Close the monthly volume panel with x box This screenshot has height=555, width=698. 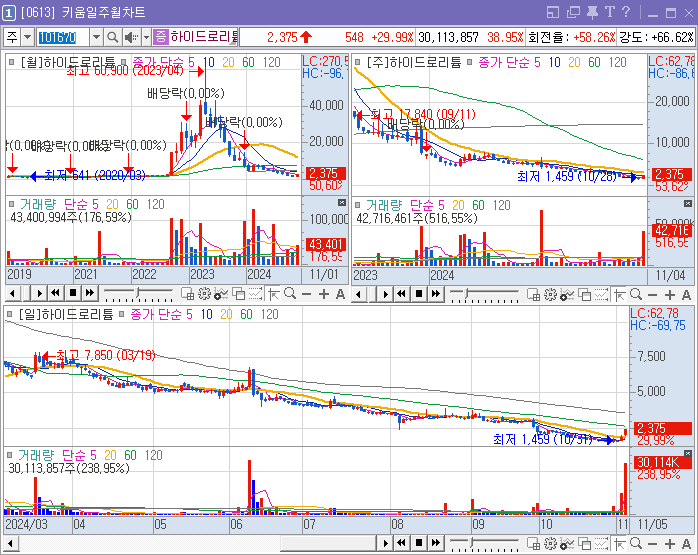[341, 203]
